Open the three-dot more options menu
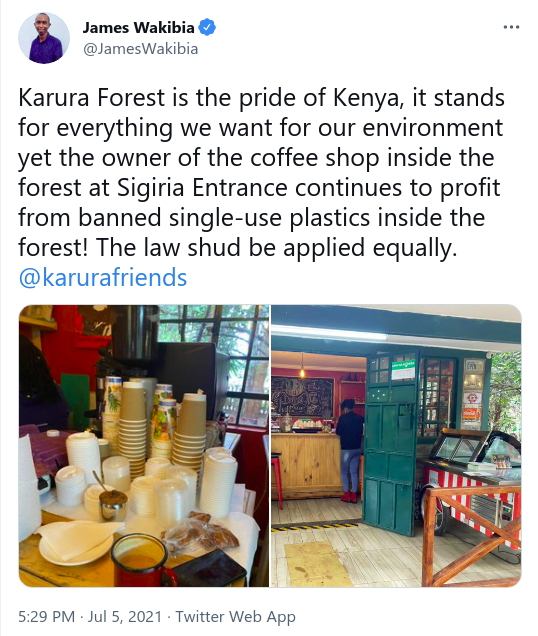538x636 pixels. pos(511,27)
